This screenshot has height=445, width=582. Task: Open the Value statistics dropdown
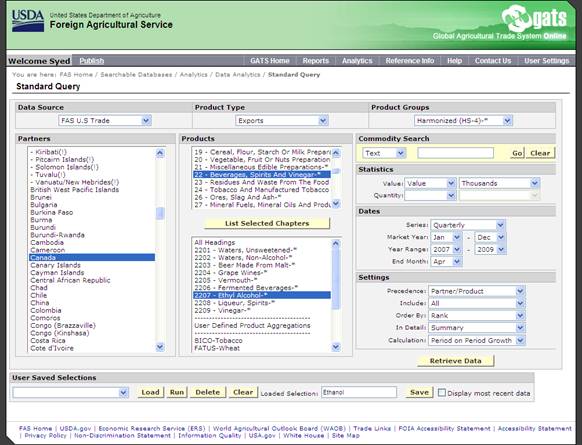(430, 183)
